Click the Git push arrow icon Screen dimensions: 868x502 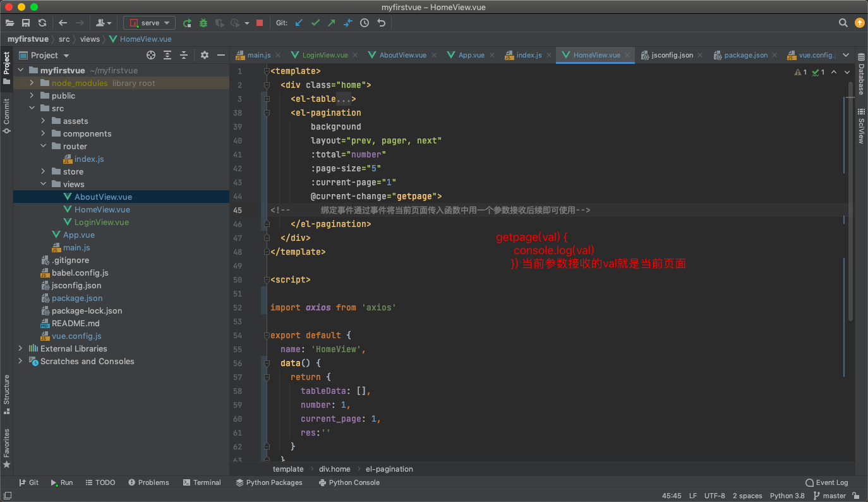point(332,23)
